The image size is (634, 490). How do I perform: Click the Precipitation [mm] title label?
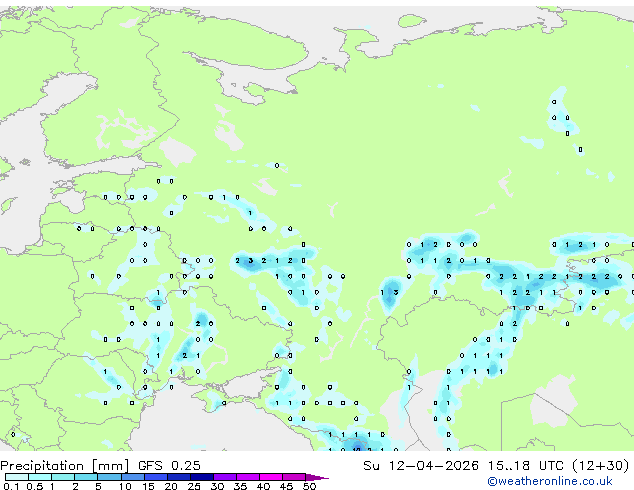[x=65, y=466]
